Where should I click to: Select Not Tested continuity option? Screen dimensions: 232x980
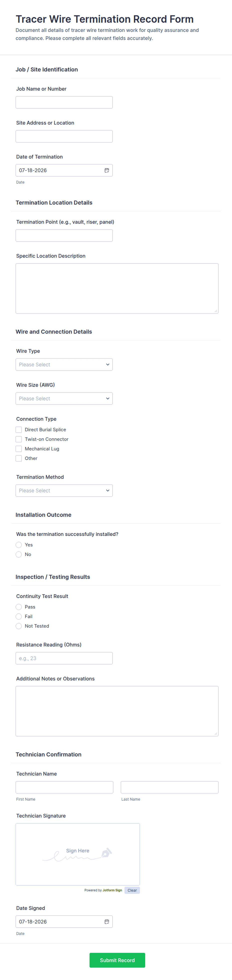19,626
